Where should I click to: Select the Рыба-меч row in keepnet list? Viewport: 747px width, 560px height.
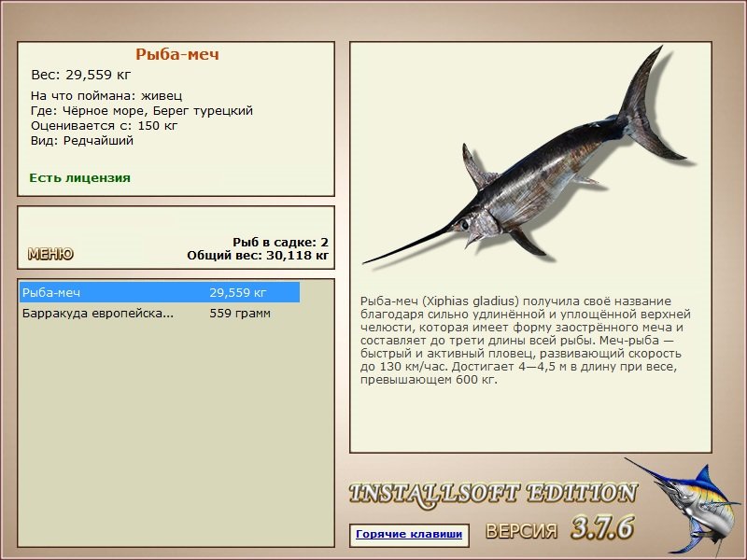(160, 292)
